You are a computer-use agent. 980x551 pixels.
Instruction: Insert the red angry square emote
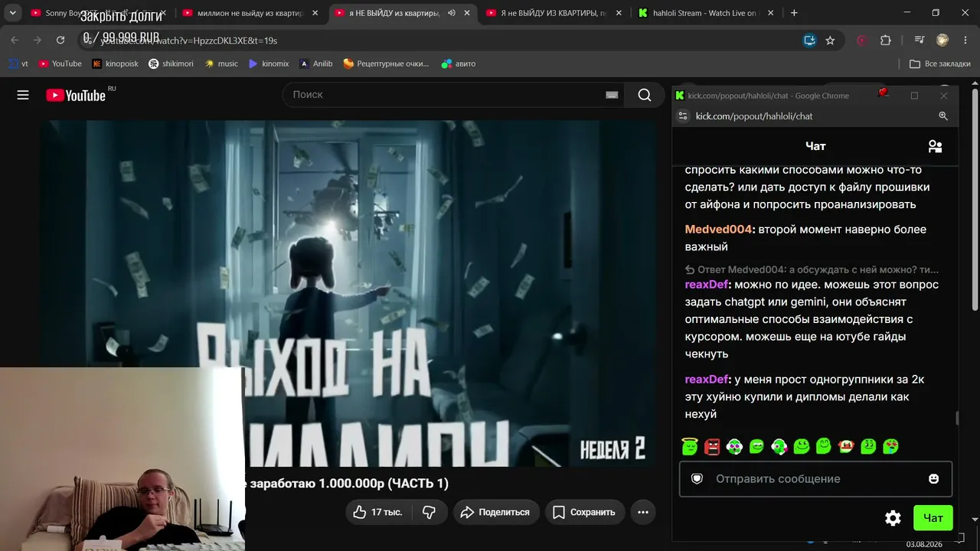pyautogui.click(x=712, y=446)
